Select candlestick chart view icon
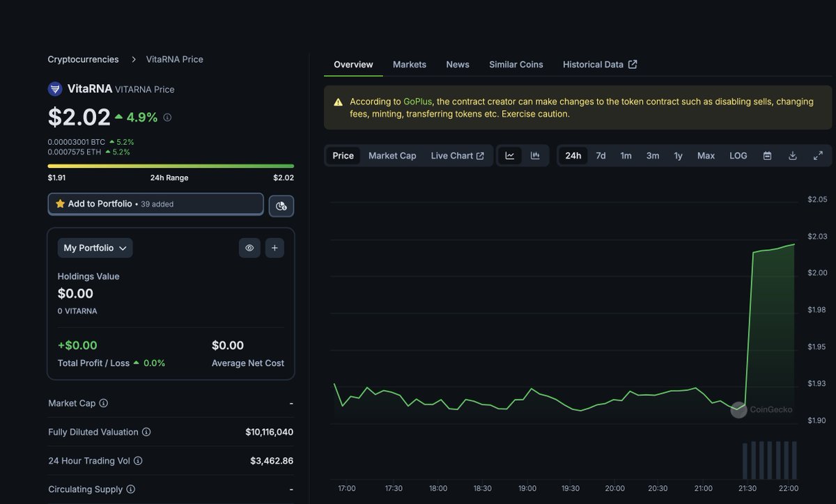The height and width of the screenshot is (504, 836). [x=535, y=156]
